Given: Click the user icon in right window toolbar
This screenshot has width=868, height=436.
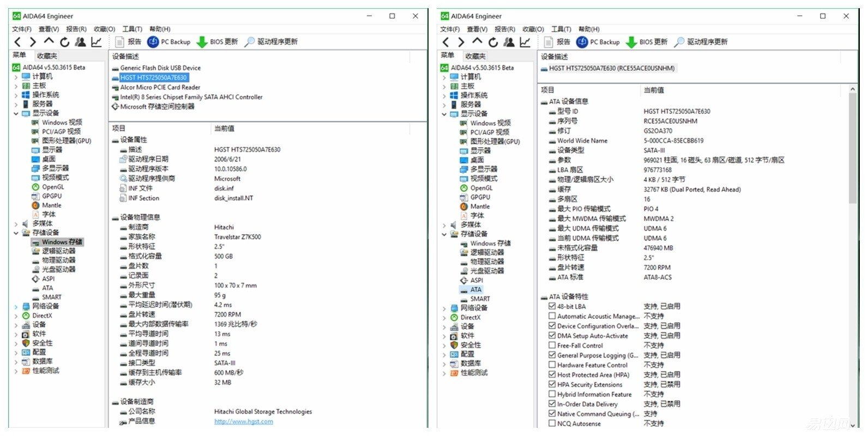Looking at the screenshot, I should (509, 42).
